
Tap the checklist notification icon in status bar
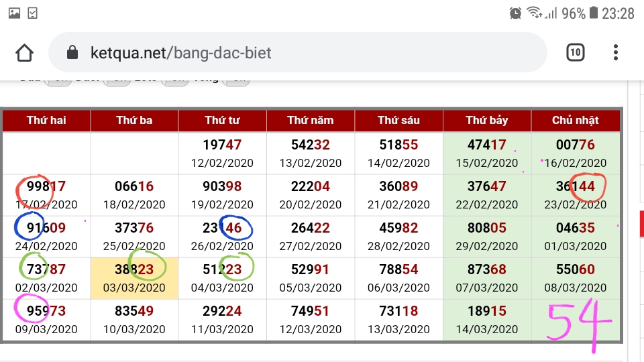pos(32,13)
